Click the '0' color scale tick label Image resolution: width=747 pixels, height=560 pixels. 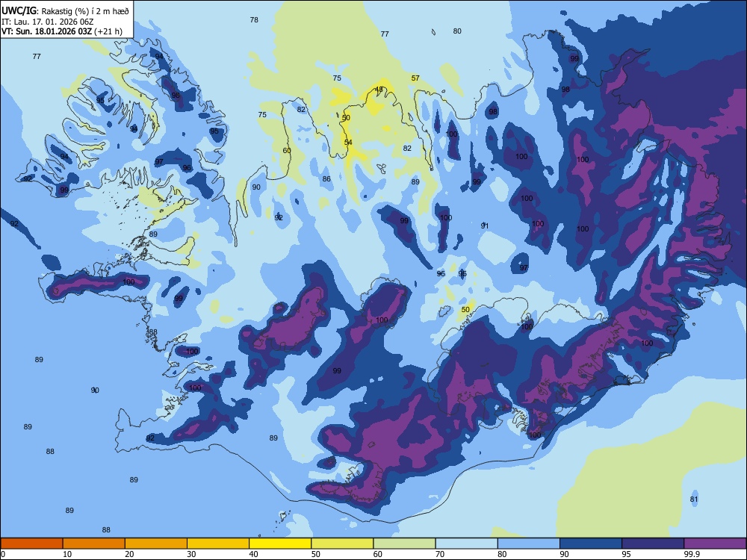click(x=3, y=554)
